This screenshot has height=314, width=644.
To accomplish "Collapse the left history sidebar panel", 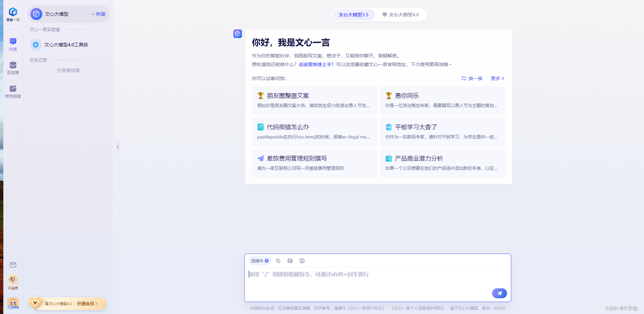I will [x=118, y=147].
